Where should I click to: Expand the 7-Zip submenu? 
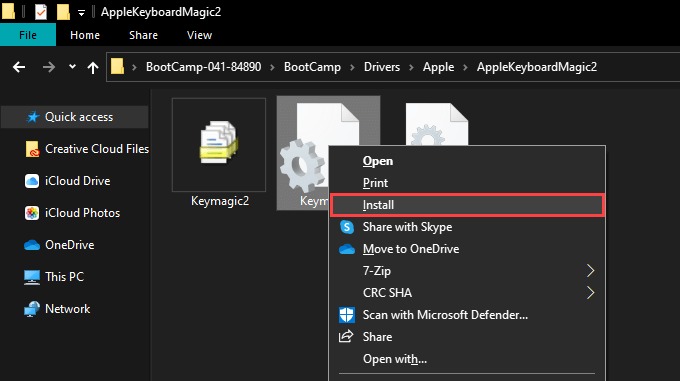pyautogui.click(x=467, y=270)
